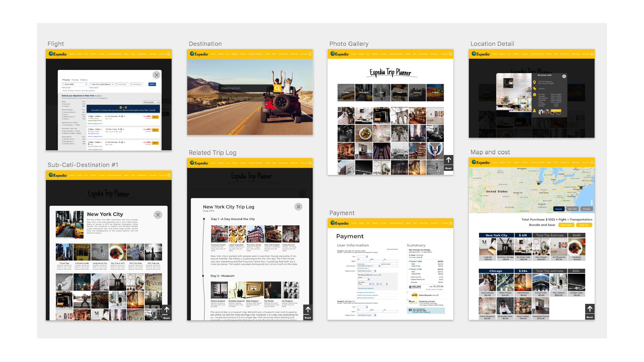Select the Roundtrip radio option
Screen dimensions: 644x362
(66, 80)
